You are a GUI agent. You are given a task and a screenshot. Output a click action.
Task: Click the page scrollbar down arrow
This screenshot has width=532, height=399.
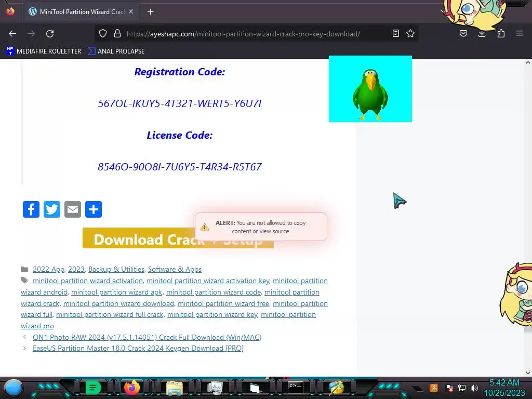pos(528,373)
